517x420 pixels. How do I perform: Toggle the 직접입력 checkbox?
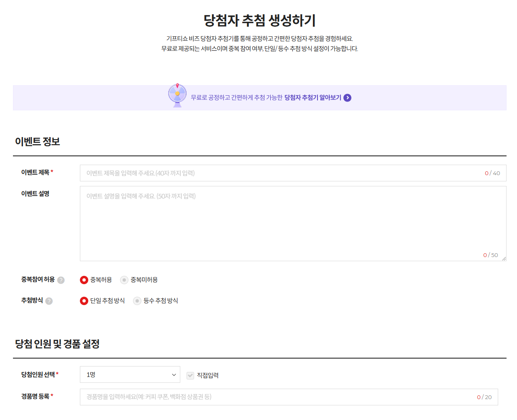coord(190,375)
